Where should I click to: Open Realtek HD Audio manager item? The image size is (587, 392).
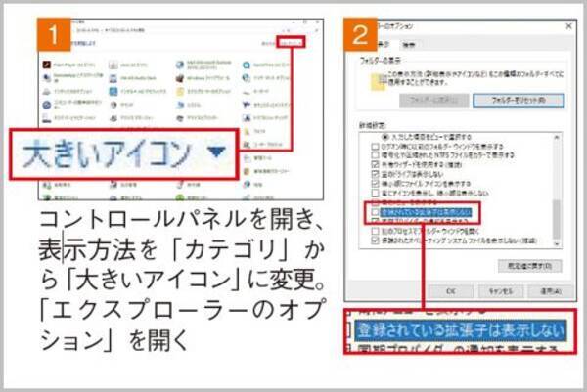pyautogui.click(x=132, y=78)
